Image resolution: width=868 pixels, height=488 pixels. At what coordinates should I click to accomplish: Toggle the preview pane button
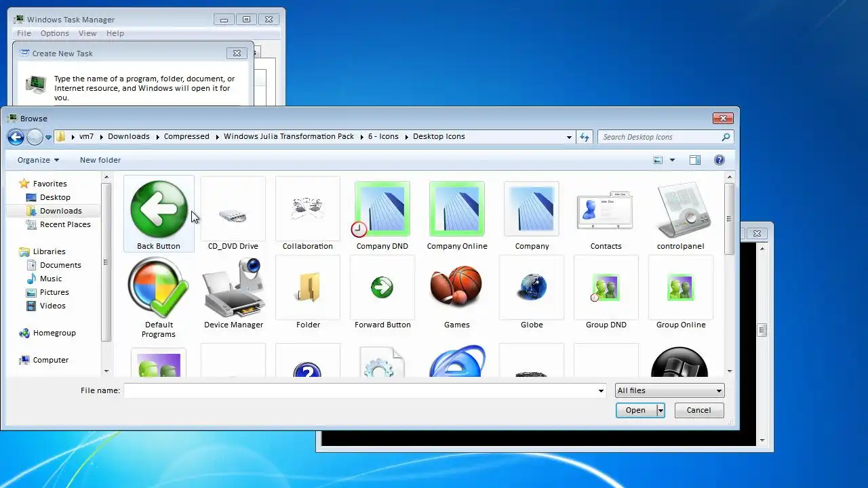coord(694,160)
